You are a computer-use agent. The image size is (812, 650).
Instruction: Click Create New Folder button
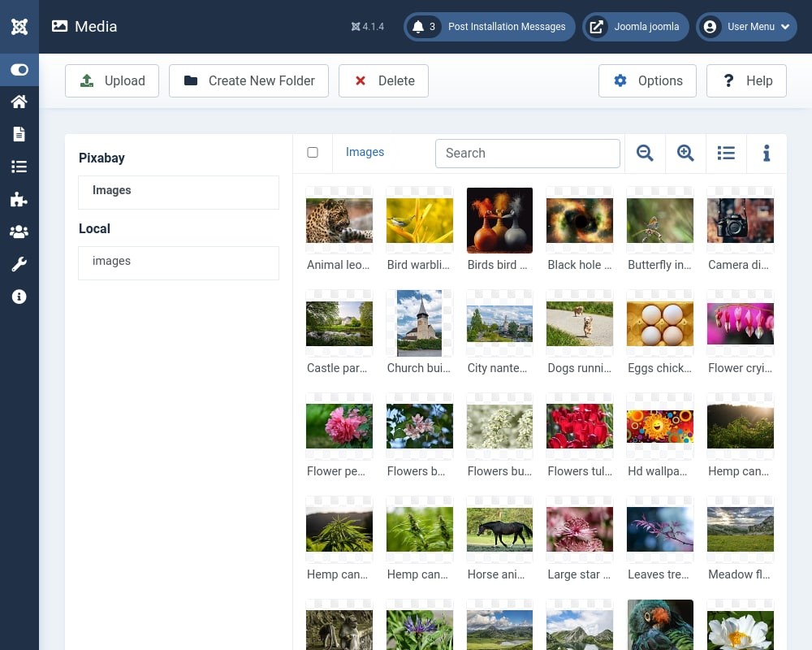coord(248,81)
